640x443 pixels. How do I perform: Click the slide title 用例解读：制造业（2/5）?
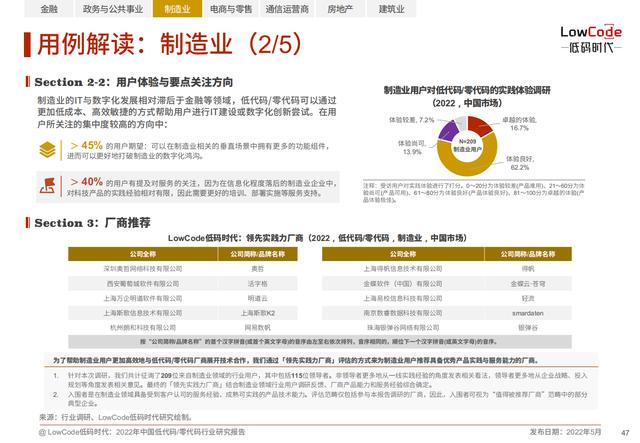pyautogui.click(x=170, y=44)
